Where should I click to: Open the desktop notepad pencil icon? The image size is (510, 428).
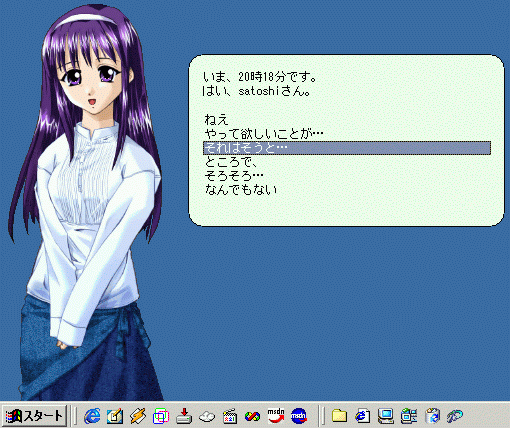pos(115,416)
